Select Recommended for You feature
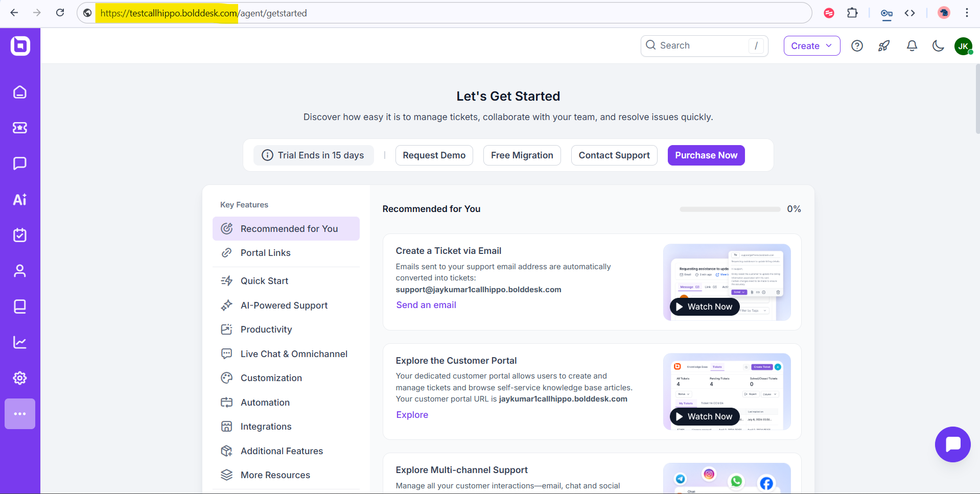The image size is (980, 494). tap(286, 228)
